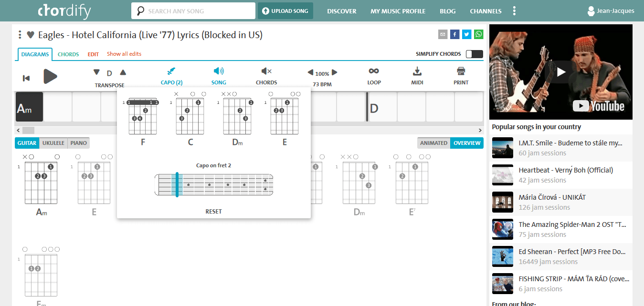The width and height of the screenshot is (644, 306).
Task: Open the user profile avatar Jean-Jacques
Action: coord(591,11)
